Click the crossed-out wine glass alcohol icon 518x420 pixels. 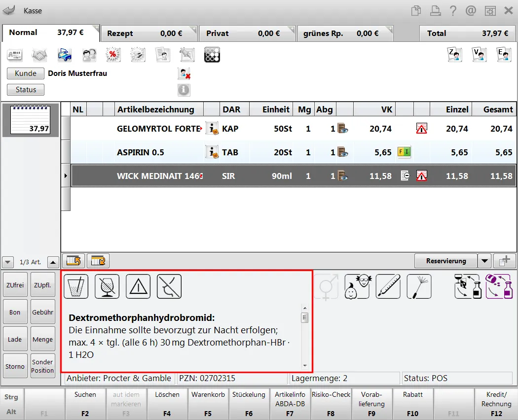[107, 286]
